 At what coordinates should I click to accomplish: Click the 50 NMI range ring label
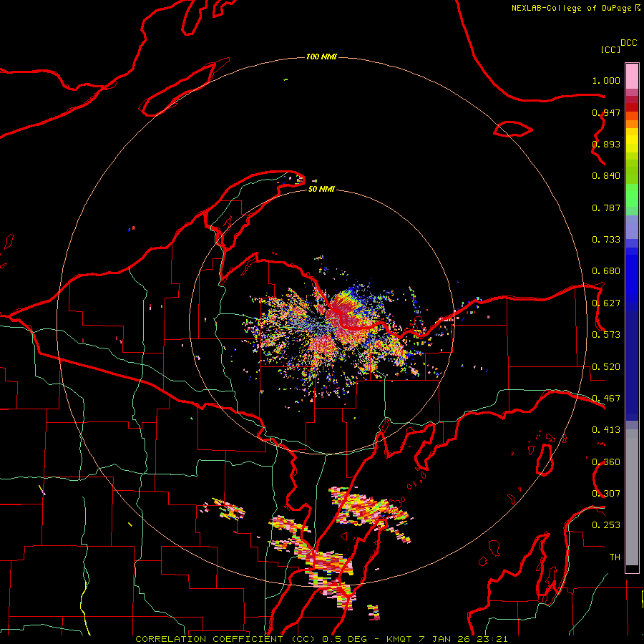coord(321,189)
